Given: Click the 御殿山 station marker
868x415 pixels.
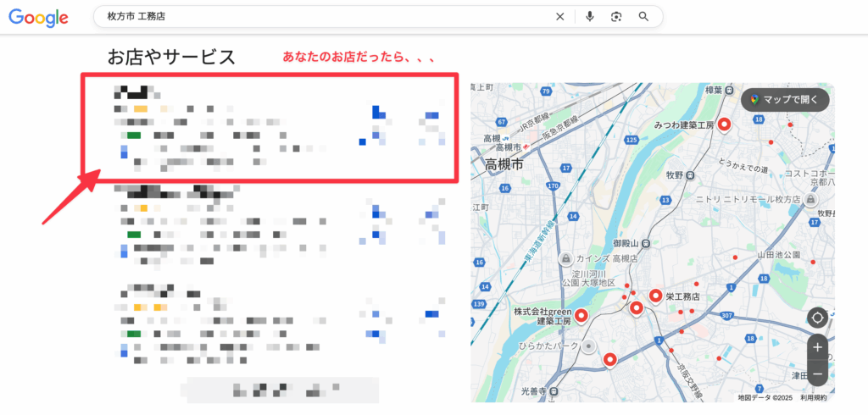Looking at the screenshot, I should tap(647, 243).
